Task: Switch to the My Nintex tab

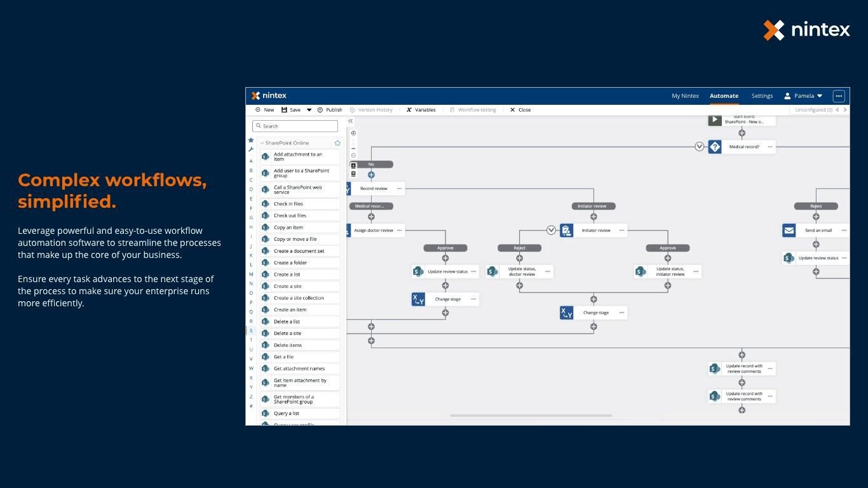Action: pyautogui.click(x=685, y=96)
